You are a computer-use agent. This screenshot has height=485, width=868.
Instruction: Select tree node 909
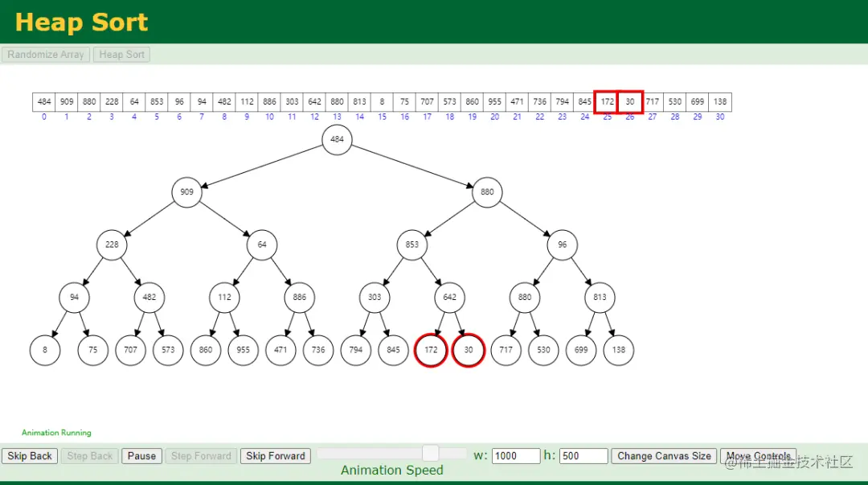[x=186, y=191]
